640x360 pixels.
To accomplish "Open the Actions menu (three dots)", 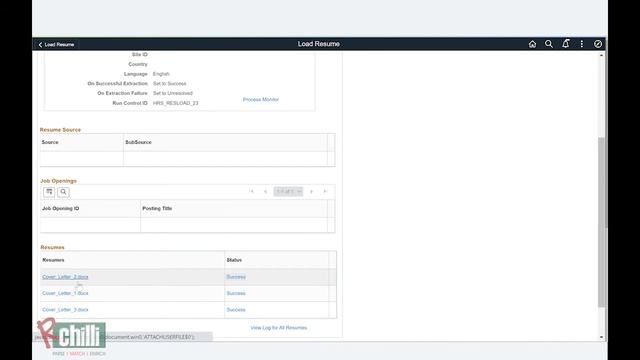I will (582, 44).
